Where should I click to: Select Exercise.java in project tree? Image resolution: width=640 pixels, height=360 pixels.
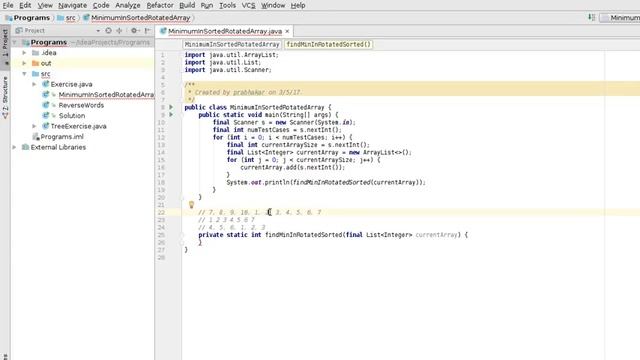coord(71,84)
